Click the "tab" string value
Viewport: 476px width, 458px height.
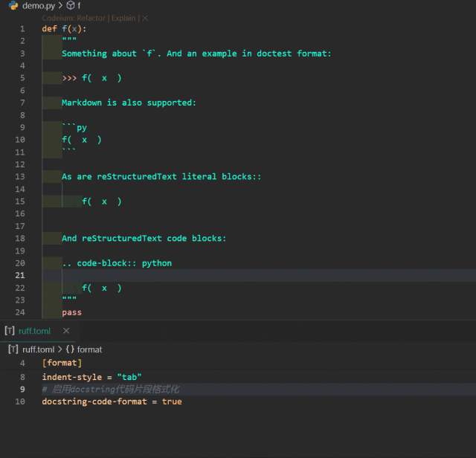pos(129,377)
